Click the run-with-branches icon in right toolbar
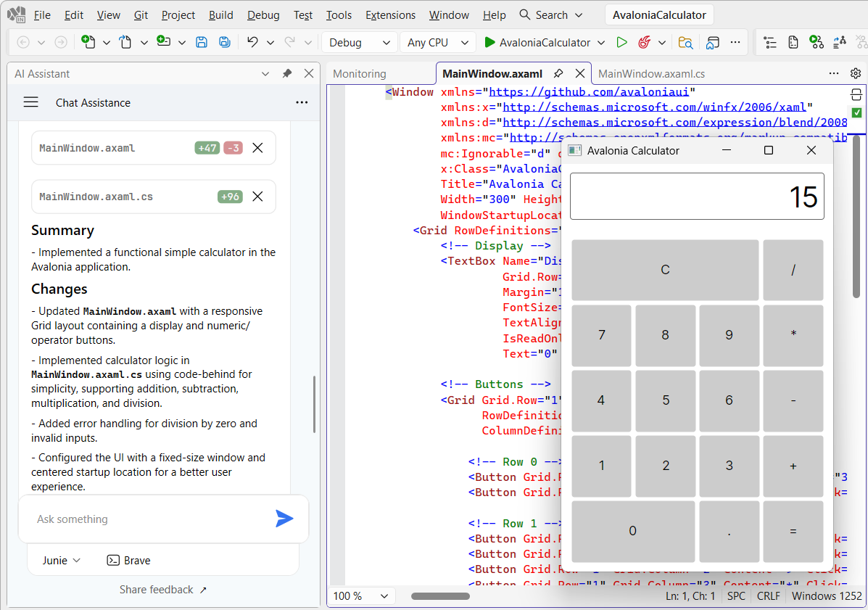The height and width of the screenshot is (610, 868). [817, 42]
